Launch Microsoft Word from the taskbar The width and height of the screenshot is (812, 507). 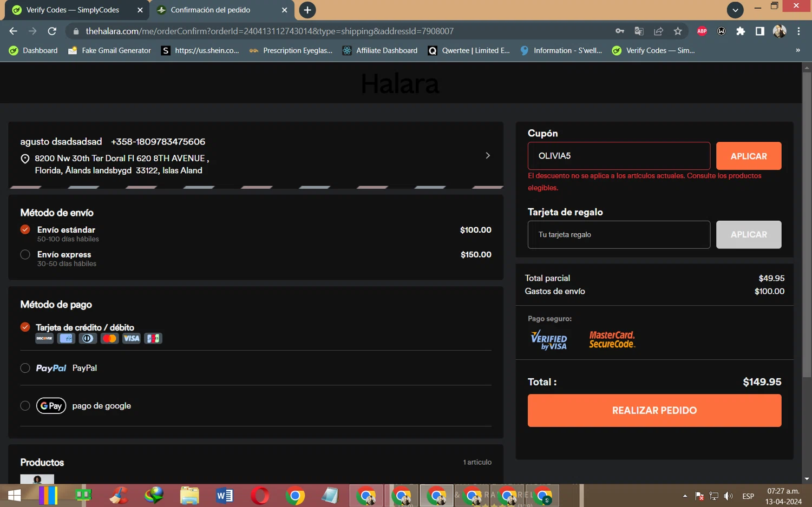225,495
